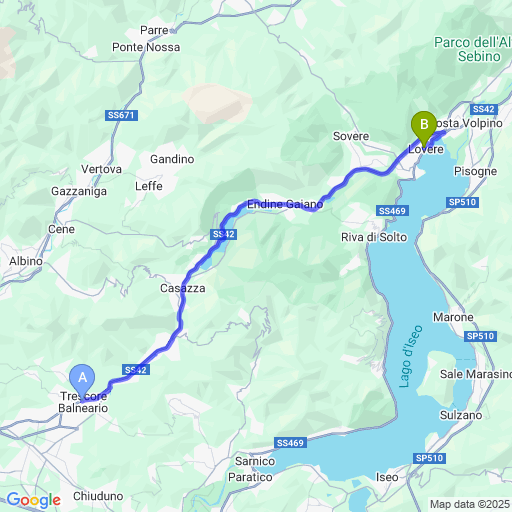Click the SP510 shield near Marone
512x512 pixels.
click(480, 336)
